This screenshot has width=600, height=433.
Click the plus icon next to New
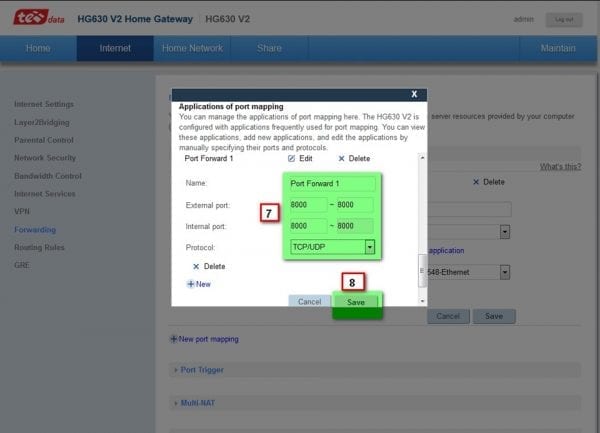pyautogui.click(x=191, y=284)
